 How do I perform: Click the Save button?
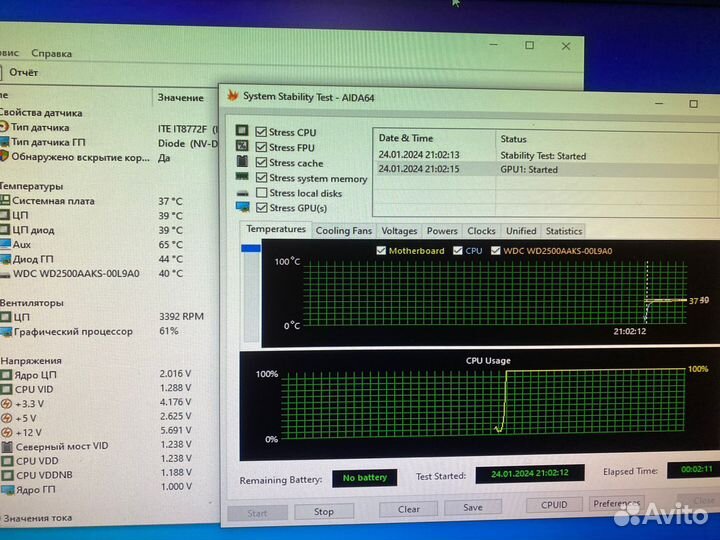472,507
